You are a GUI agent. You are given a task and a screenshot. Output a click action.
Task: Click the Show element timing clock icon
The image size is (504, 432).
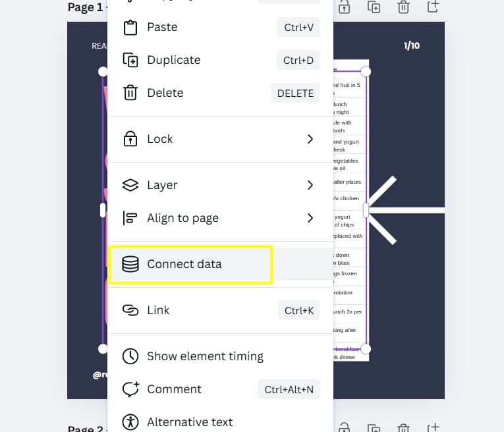[x=130, y=356]
